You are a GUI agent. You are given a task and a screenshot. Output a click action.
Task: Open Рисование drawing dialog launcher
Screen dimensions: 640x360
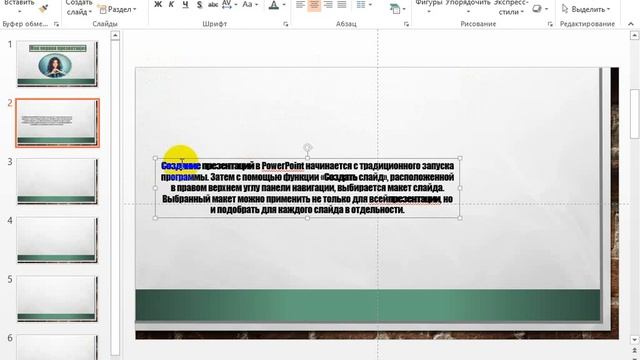click(550, 24)
